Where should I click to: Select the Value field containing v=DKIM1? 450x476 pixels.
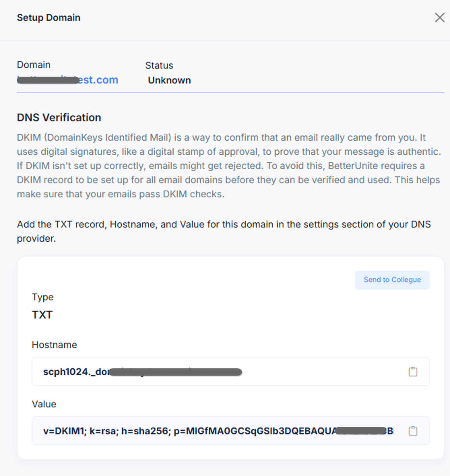point(193,430)
